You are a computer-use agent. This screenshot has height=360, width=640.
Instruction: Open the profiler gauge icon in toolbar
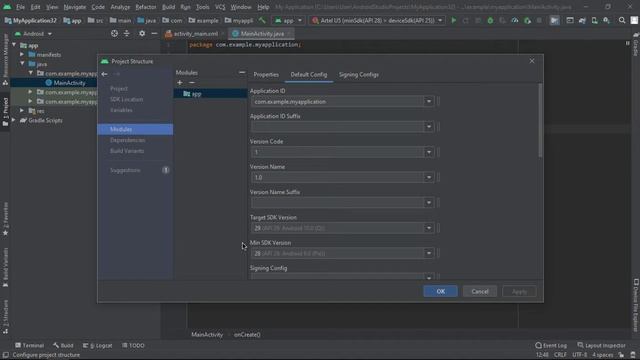pos(515,20)
